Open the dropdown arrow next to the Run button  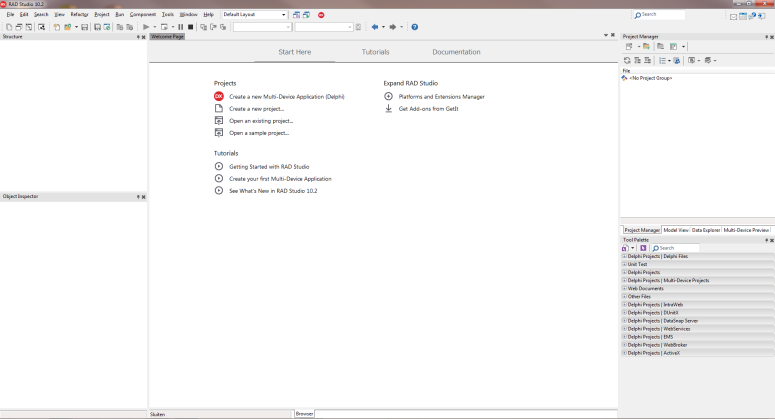[154, 27]
